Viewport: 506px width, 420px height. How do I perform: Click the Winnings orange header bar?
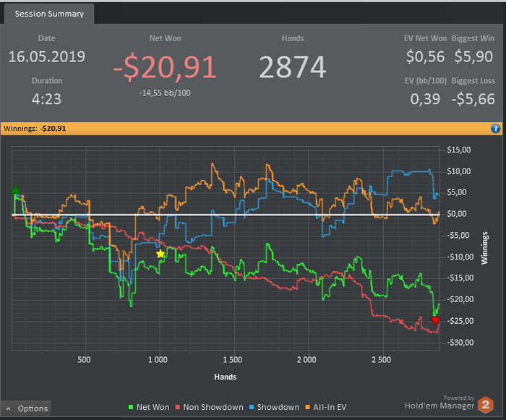click(x=252, y=129)
